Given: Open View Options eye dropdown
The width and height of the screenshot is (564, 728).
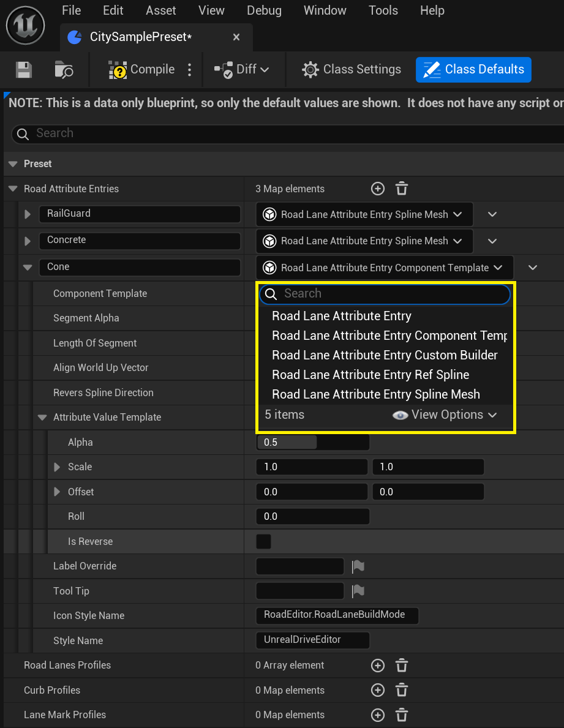Looking at the screenshot, I should 445,415.
